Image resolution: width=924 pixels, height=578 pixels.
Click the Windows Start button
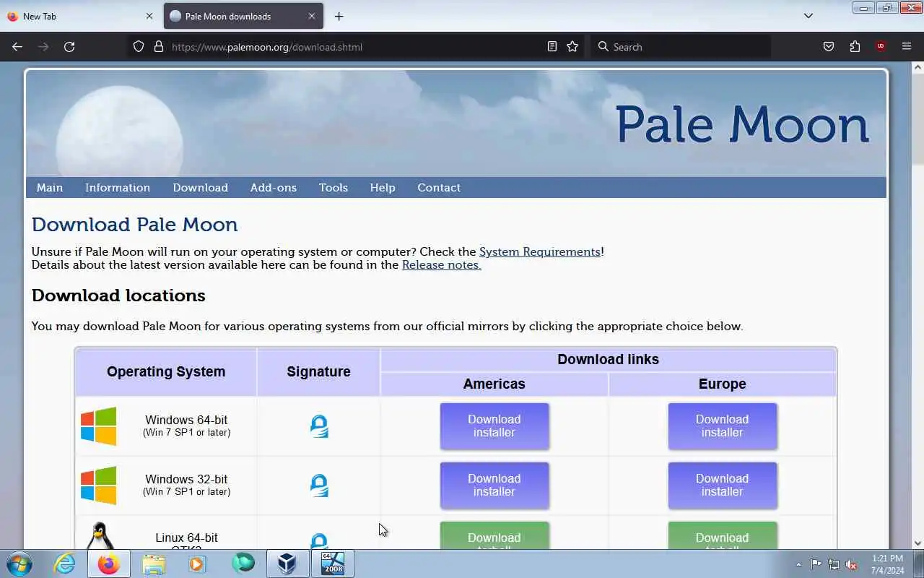(x=19, y=564)
